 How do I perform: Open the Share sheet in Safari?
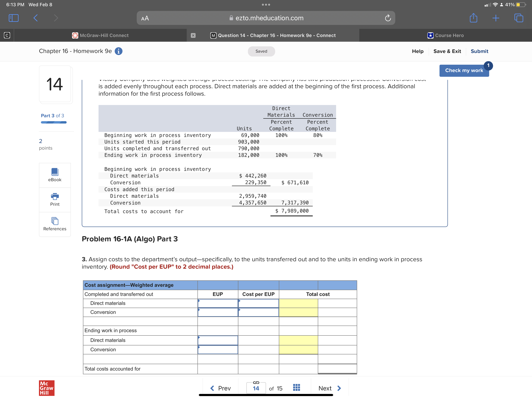[x=473, y=18]
